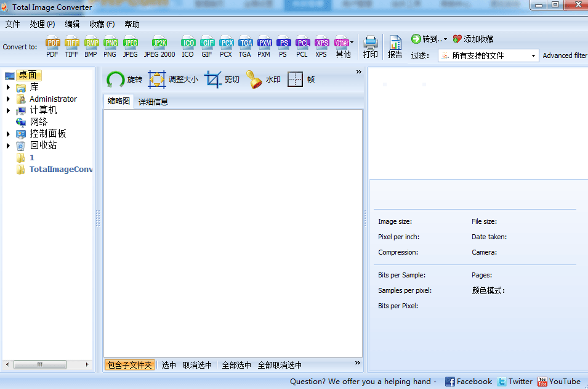Convert to TIFF format
588x389 pixels.
pyautogui.click(x=71, y=47)
